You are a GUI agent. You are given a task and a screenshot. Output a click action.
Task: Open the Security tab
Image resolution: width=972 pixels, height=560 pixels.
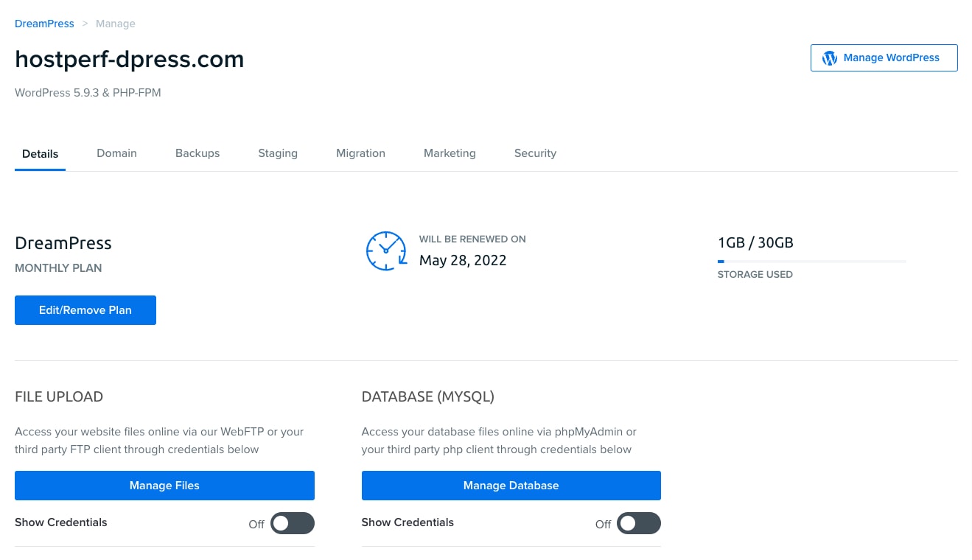[535, 153]
